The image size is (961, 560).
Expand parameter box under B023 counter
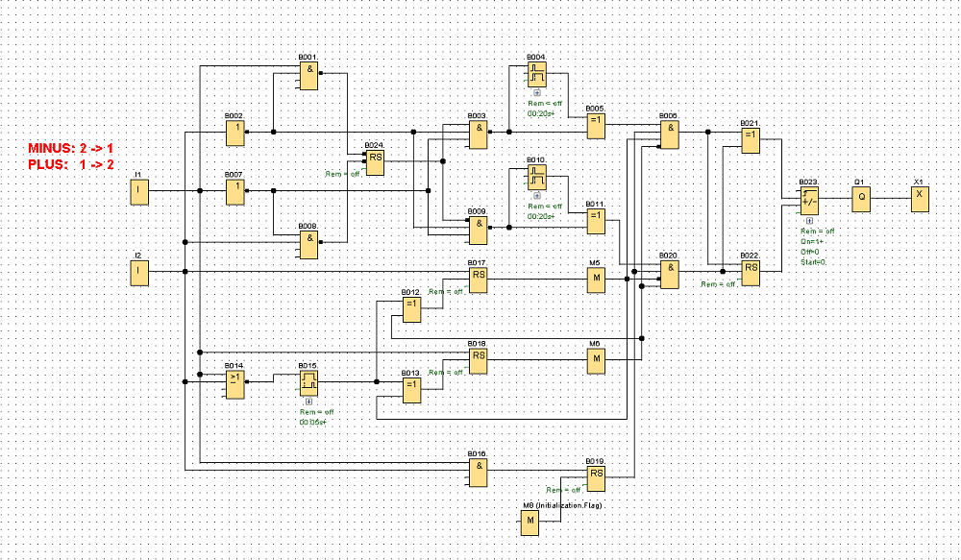click(x=809, y=221)
